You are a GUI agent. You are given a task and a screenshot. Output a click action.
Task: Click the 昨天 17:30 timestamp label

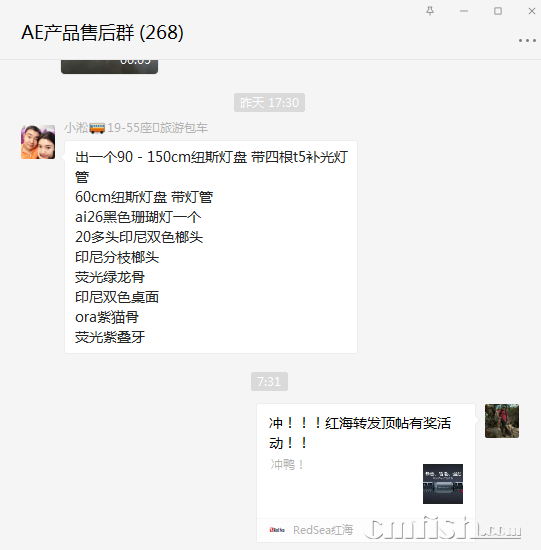point(269,102)
